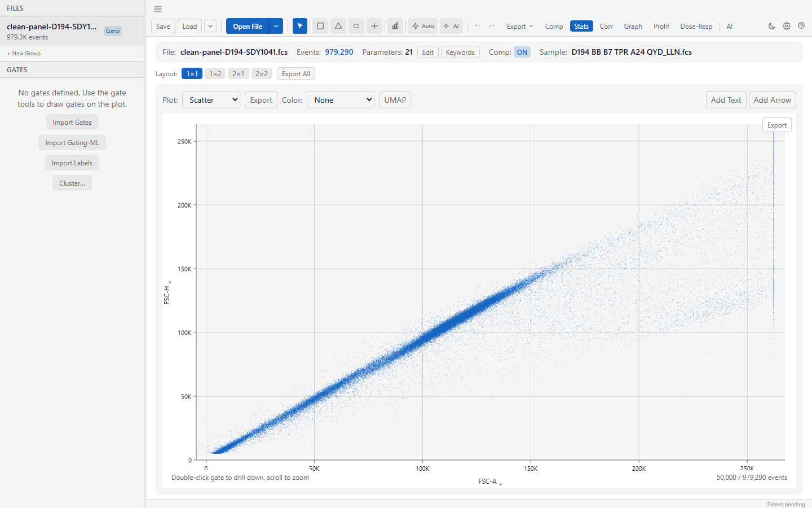Screen dimensions: 812x508
Task: Open the Stats tab
Action: (581, 26)
